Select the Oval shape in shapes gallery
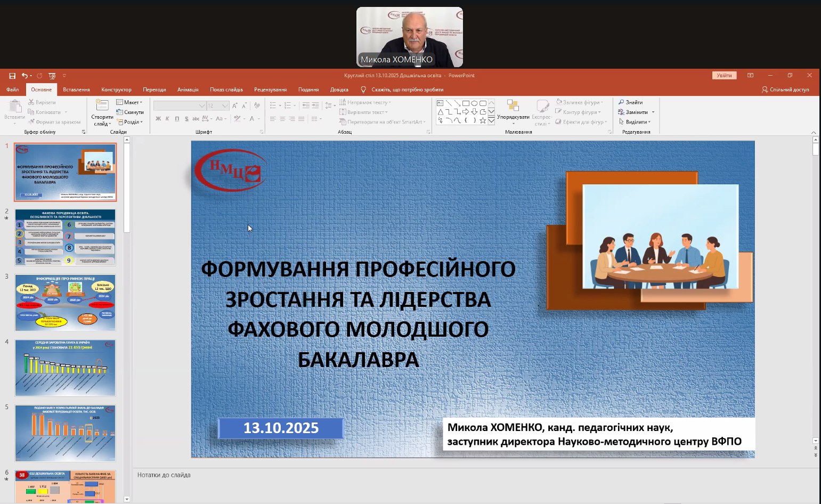Screen dimensions: 821x504 click(x=474, y=103)
